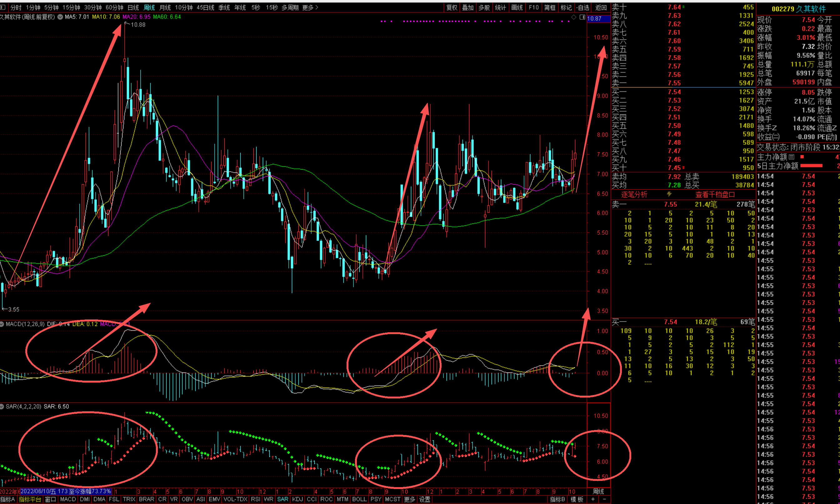The width and height of the screenshot is (840, 504).
Task: Switch to the 日线 daily timeframe tab
Action: point(133,7)
